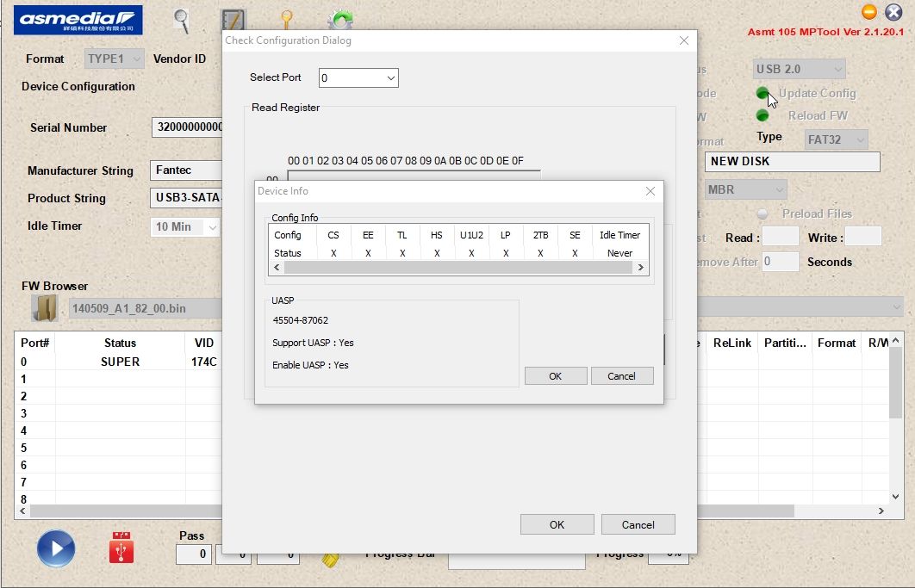Select the SUPER status cell for port 0
This screenshot has width=915, height=588.
pos(121,362)
